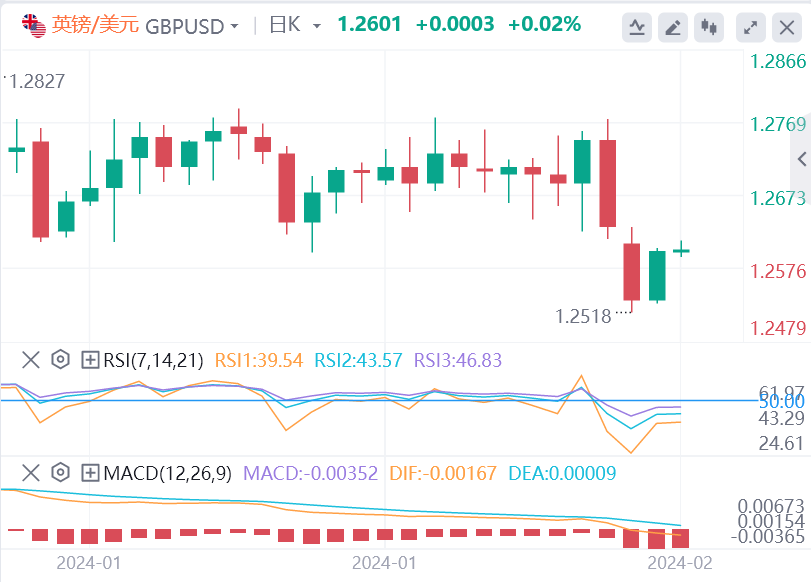Expand chart to fullscreen
Screen dimensions: 811x582
750,27
